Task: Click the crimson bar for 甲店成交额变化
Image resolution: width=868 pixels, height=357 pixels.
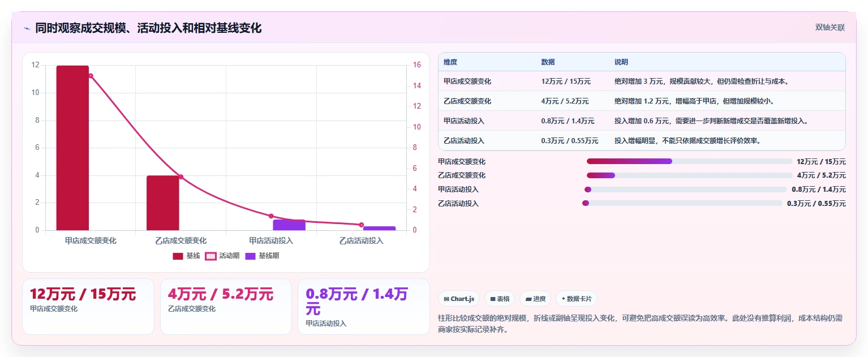Action: point(72,148)
